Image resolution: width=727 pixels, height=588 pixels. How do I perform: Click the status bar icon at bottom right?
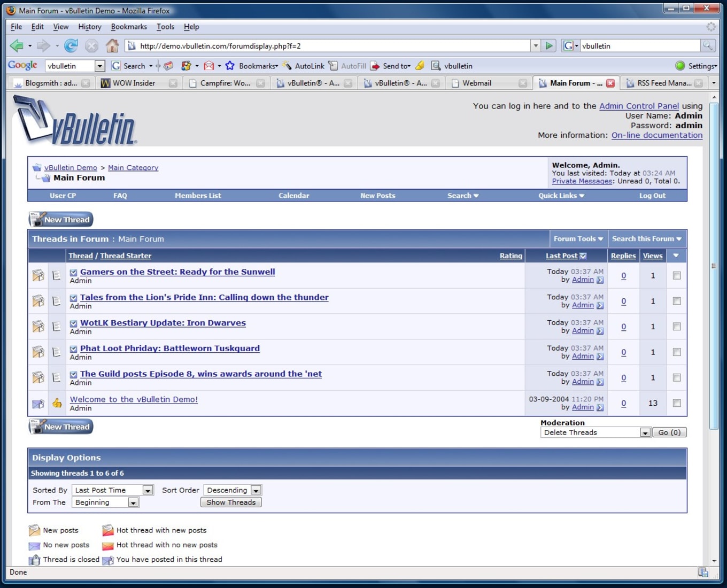point(703,572)
